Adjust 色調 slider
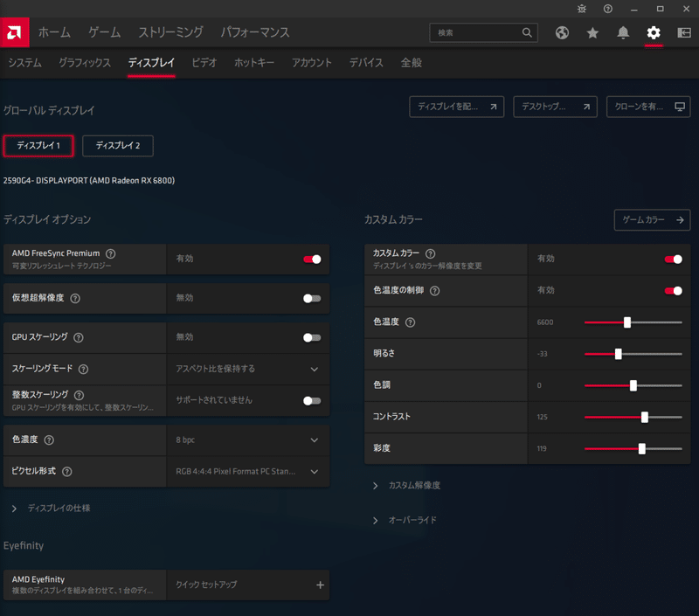 pyautogui.click(x=633, y=385)
